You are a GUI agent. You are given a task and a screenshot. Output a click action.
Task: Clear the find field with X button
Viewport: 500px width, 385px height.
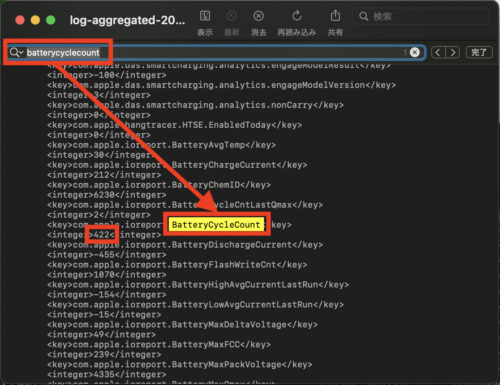pos(415,52)
